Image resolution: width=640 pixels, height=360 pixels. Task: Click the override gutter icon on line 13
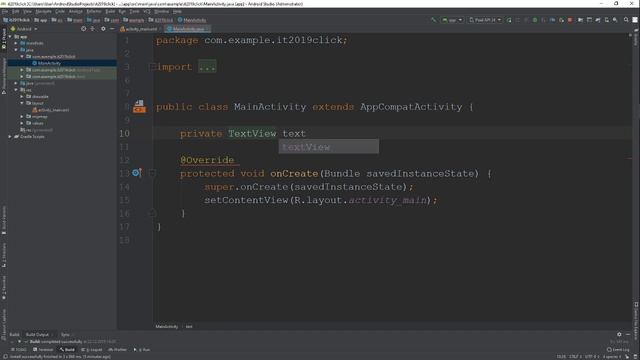pos(136,173)
